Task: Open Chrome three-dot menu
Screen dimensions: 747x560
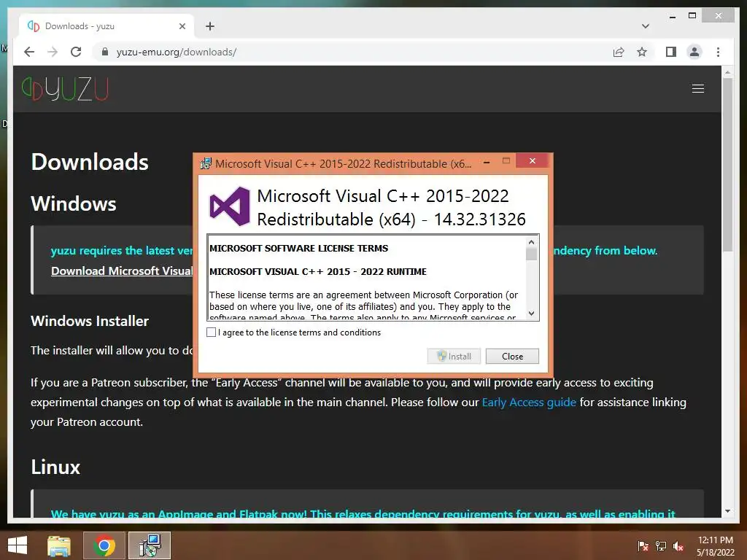Action: pos(718,52)
